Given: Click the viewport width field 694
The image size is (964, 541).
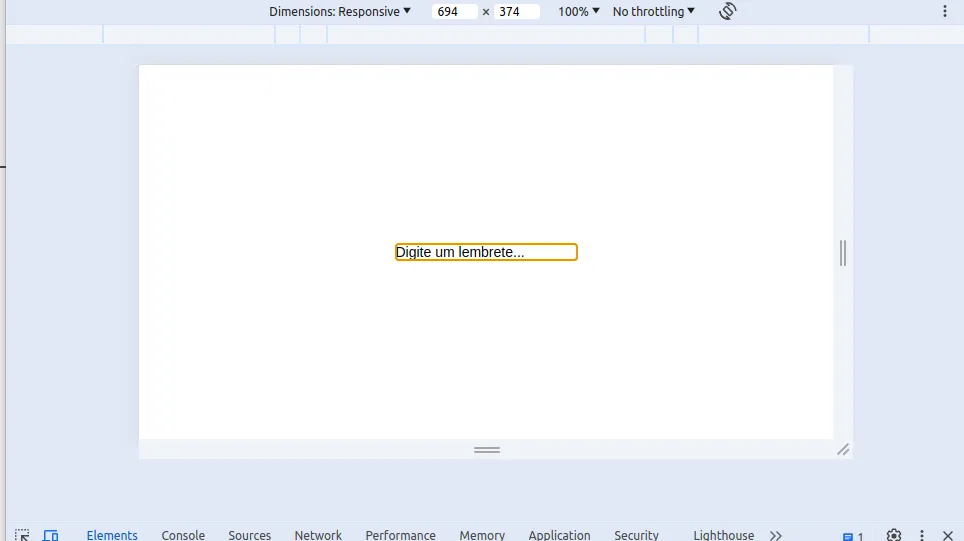Looking at the screenshot, I should (454, 11).
